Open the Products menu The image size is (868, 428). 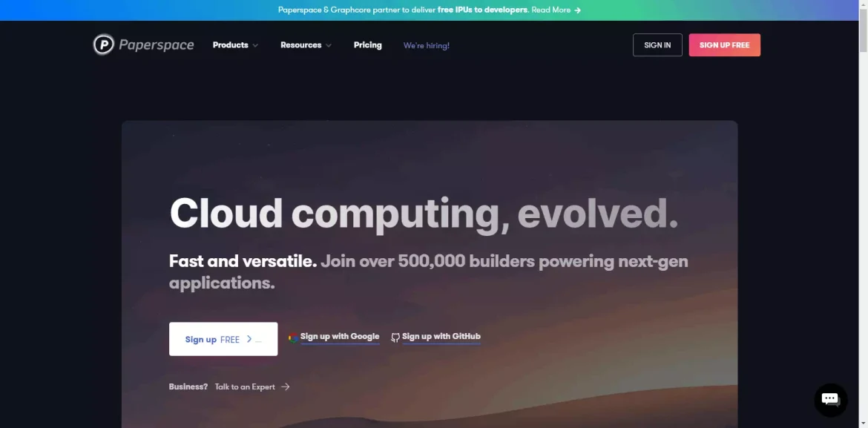(235, 45)
